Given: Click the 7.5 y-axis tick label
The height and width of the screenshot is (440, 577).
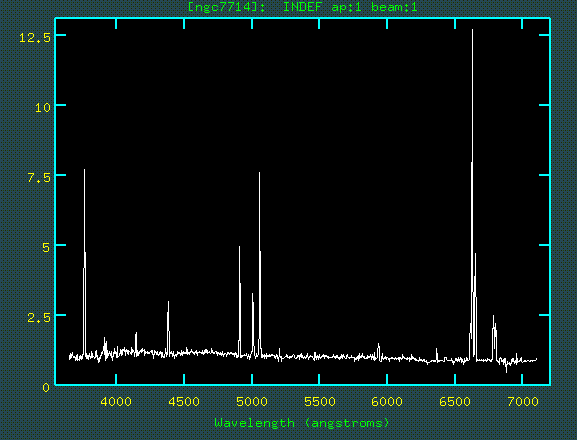Looking at the screenshot, I should 38,177.
